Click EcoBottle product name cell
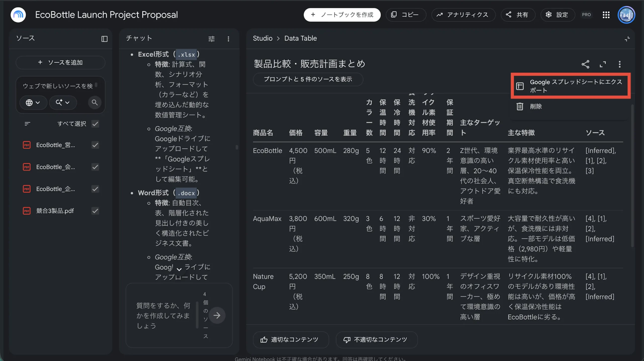The height and width of the screenshot is (361, 644). 267,150
